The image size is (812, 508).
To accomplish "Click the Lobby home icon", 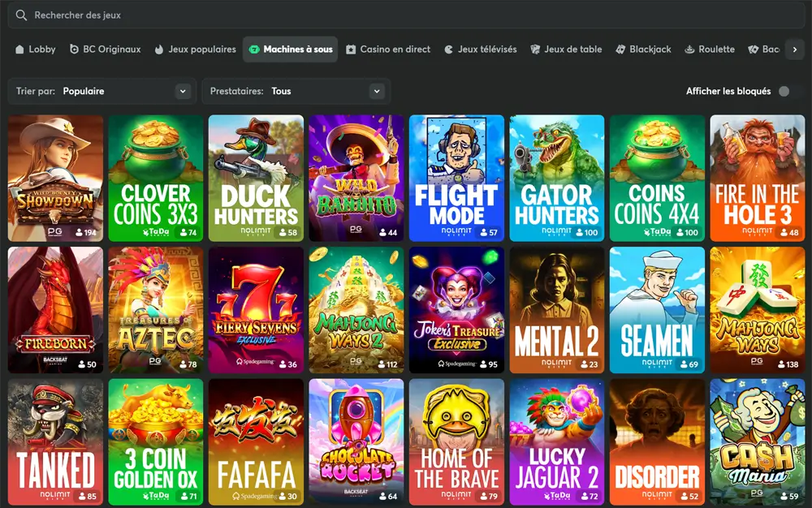I will click(x=19, y=50).
